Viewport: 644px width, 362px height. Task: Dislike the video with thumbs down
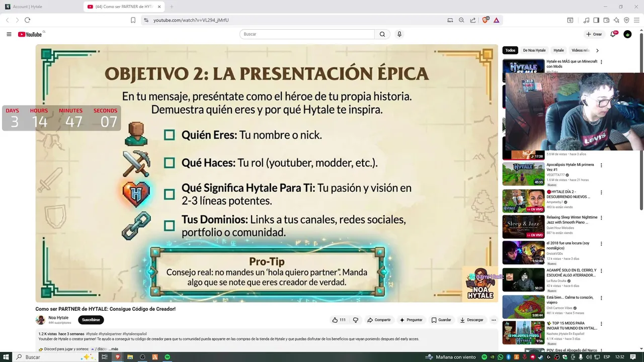[356, 320]
